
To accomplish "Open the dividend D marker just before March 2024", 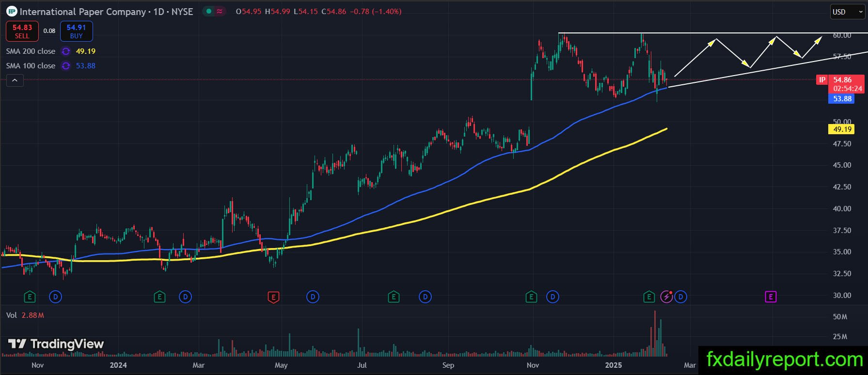I will 185,297.
